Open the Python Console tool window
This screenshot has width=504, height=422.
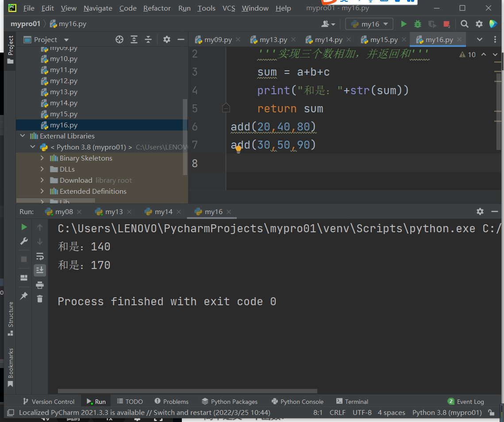[297, 401]
